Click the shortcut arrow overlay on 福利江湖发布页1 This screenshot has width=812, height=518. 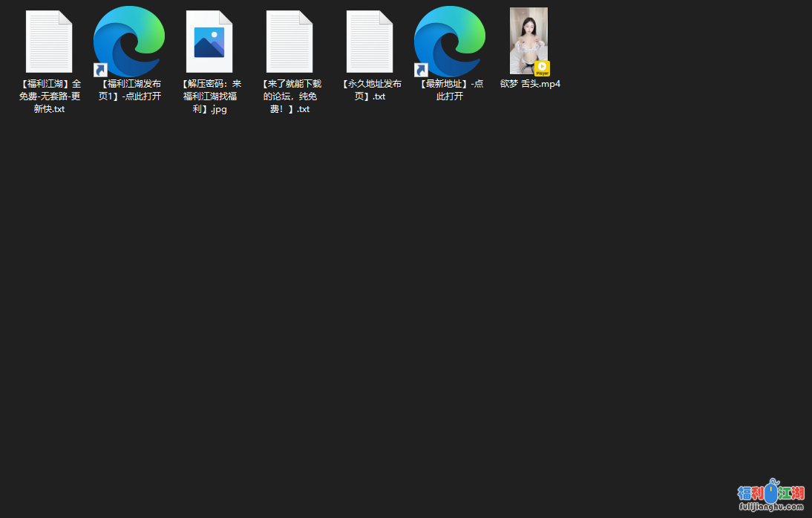tap(100, 70)
